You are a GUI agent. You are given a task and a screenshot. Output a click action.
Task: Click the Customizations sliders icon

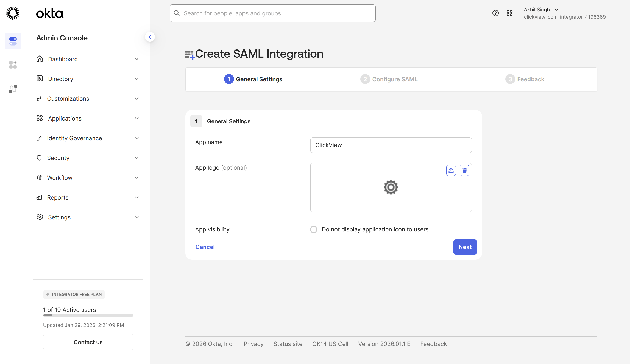39,99
